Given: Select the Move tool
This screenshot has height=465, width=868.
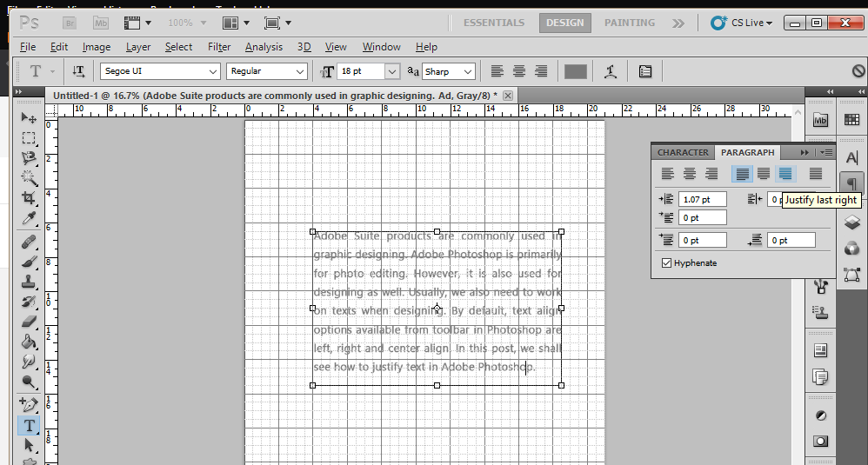Looking at the screenshot, I should click(x=29, y=117).
